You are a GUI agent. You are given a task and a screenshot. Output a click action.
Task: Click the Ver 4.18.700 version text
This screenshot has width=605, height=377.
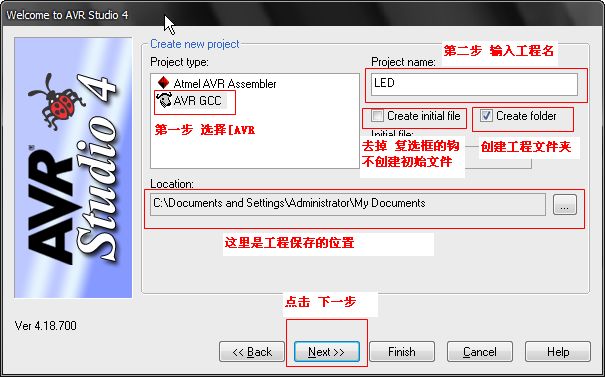click(46, 326)
